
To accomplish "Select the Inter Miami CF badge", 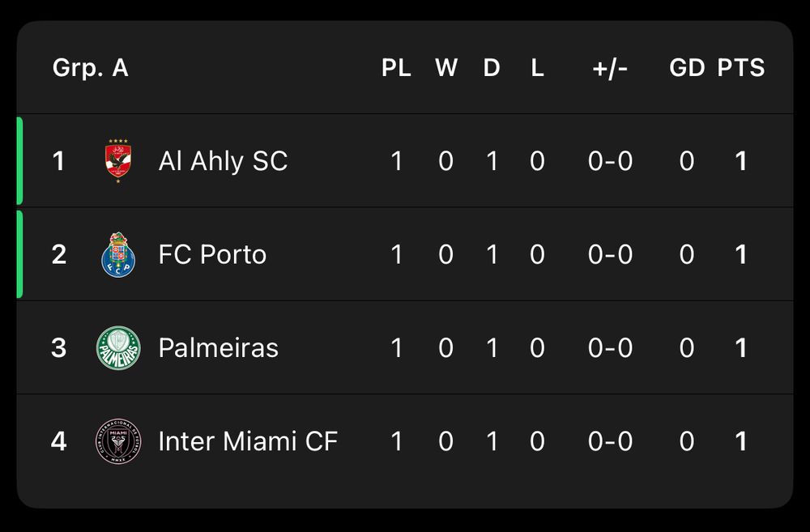I will pyautogui.click(x=118, y=441).
